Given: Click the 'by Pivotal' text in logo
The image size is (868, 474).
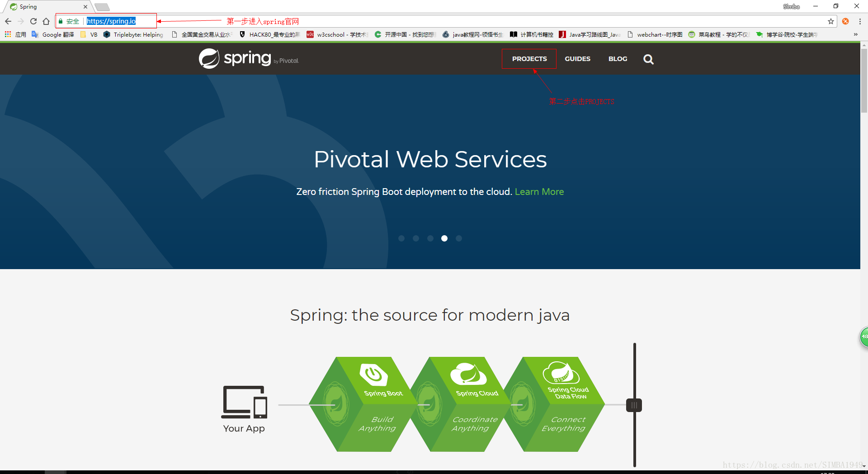Looking at the screenshot, I should pyautogui.click(x=286, y=61).
